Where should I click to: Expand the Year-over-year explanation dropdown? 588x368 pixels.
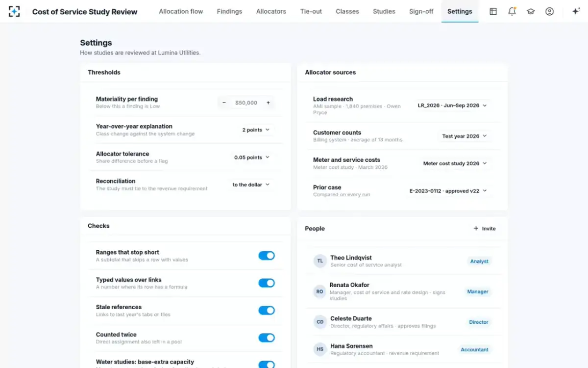coord(256,130)
